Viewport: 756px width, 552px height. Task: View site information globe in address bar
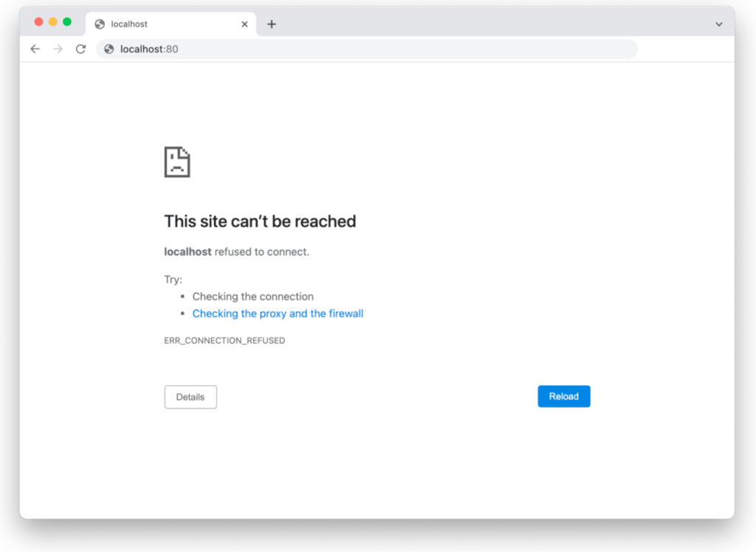(109, 49)
